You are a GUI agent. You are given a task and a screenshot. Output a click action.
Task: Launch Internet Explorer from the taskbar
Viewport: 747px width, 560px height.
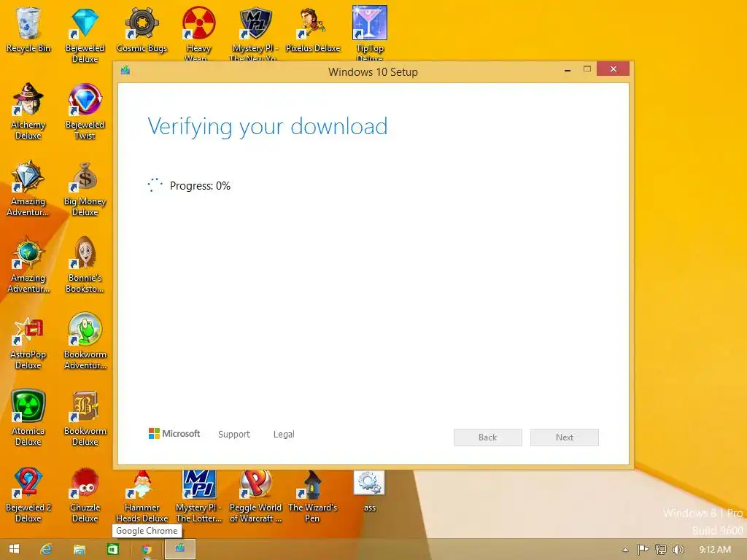(x=46, y=549)
